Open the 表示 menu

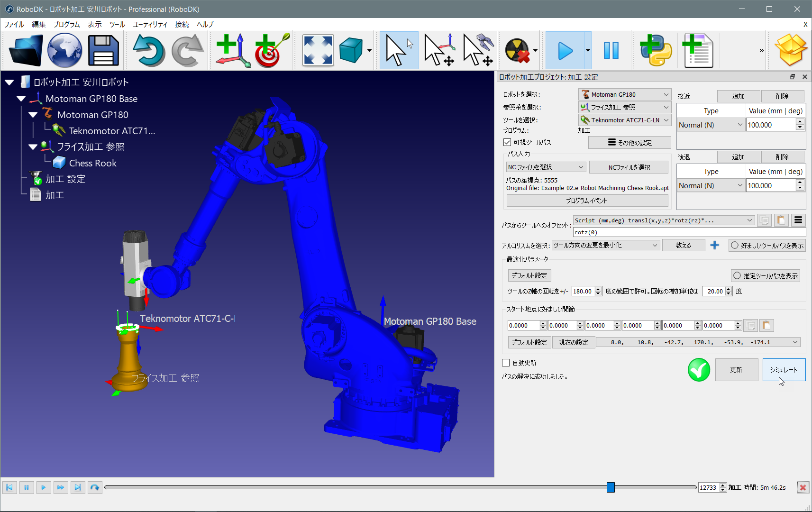95,24
